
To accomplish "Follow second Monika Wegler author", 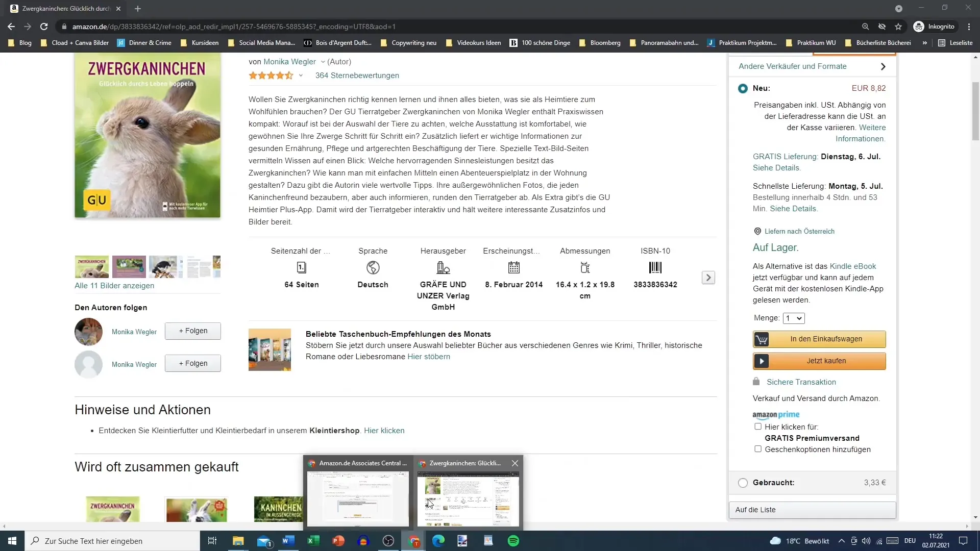I will click(193, 363).
